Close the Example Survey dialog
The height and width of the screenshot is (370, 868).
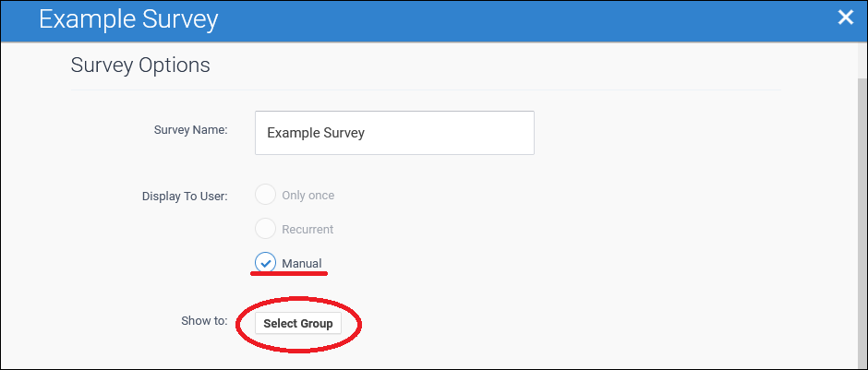coord(844,17)
